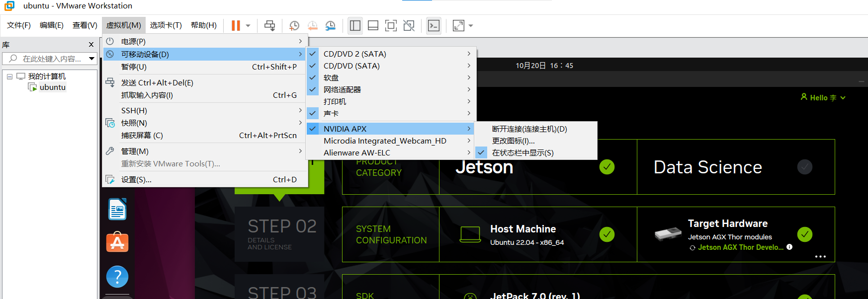Toggle the library sidebar view icon
The height and width of the screenshot is (299, 868).
pyautogui.click(x=355, y=25)
